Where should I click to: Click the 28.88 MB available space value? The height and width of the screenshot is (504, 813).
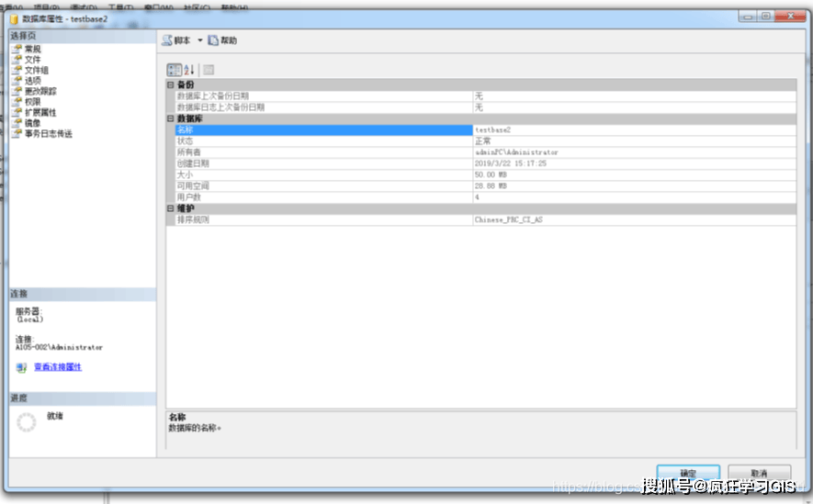491,186
